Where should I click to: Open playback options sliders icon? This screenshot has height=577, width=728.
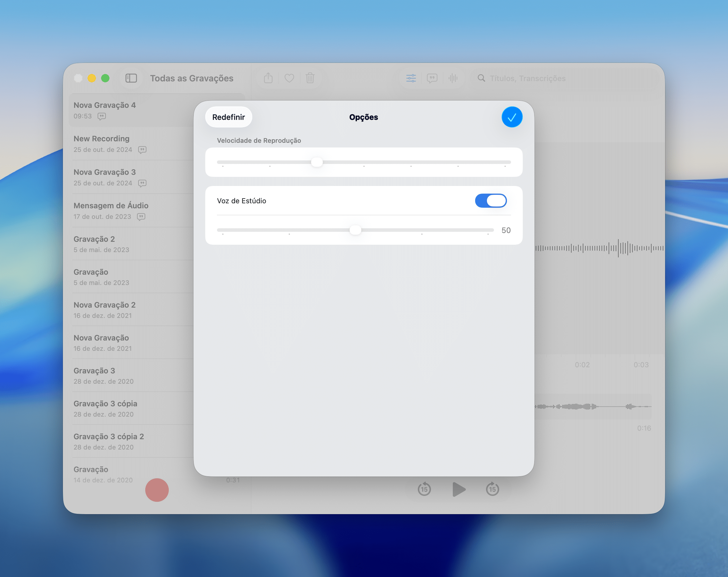point(410,78)
